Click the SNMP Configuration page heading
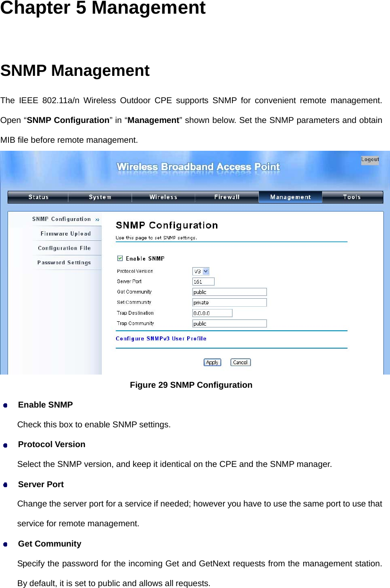The image size is (390, 588). [x=167, y=225]
